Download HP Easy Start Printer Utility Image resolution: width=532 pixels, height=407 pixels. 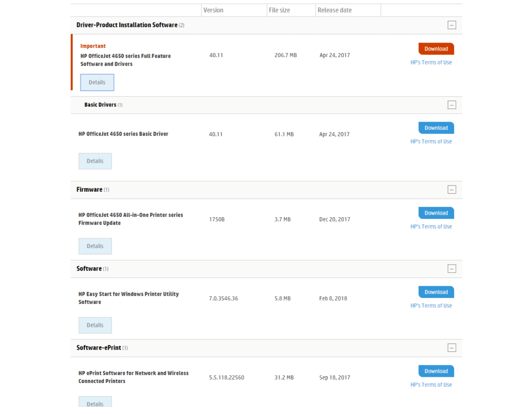coord(435,292)
